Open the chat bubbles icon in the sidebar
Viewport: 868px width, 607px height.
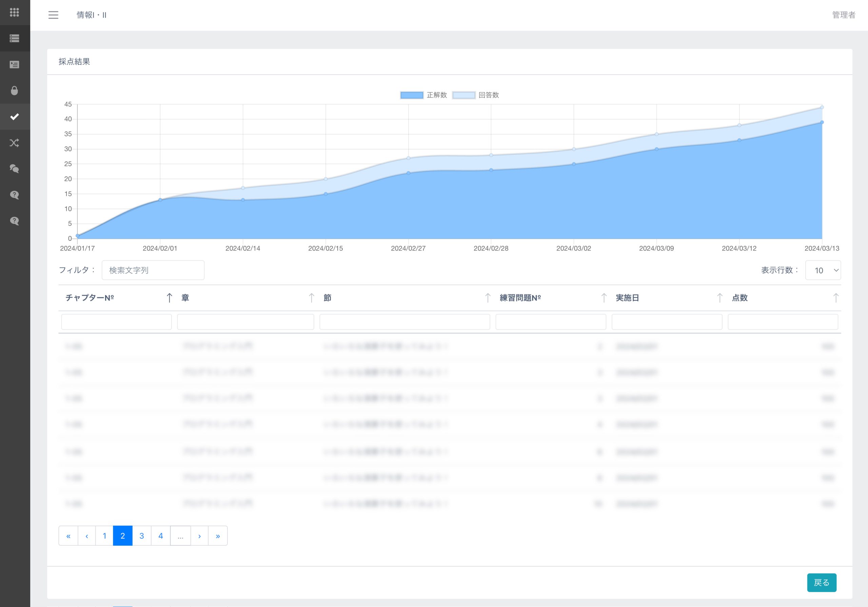[14, 169]
